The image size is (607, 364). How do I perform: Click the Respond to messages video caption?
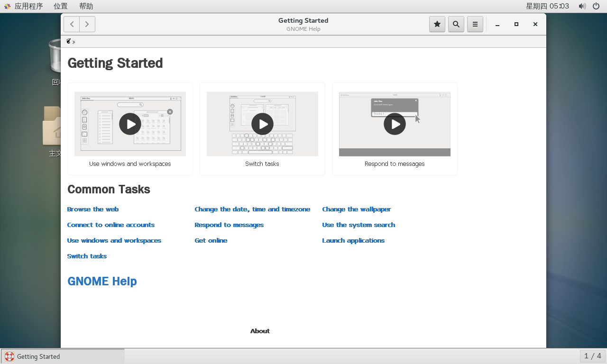click(x=395, y=164)
